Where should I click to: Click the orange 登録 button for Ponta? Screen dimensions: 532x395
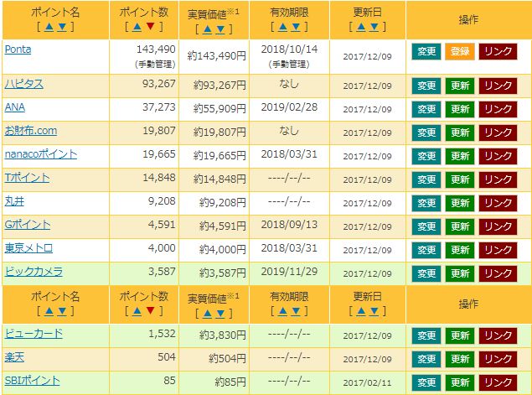click(460, 52)
